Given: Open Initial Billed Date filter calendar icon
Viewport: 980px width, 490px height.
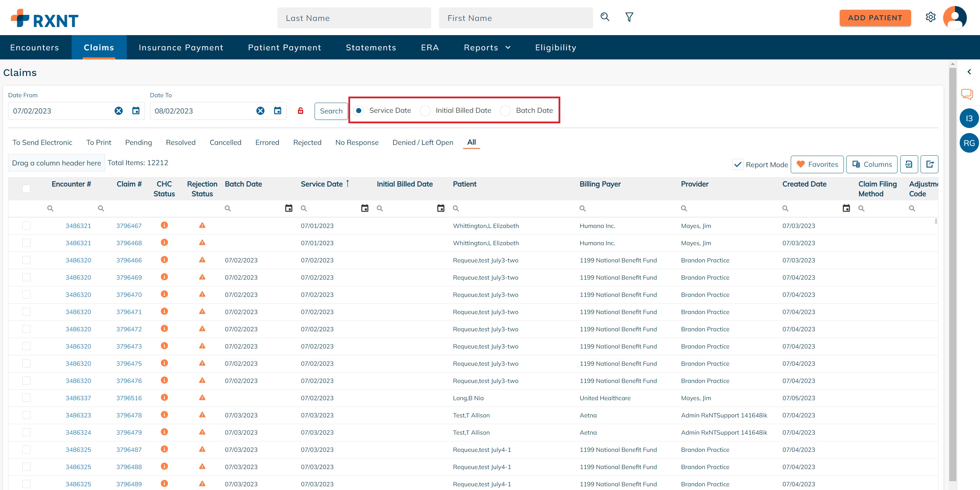Looking at the screenshot, I should [x=441, y=208].
